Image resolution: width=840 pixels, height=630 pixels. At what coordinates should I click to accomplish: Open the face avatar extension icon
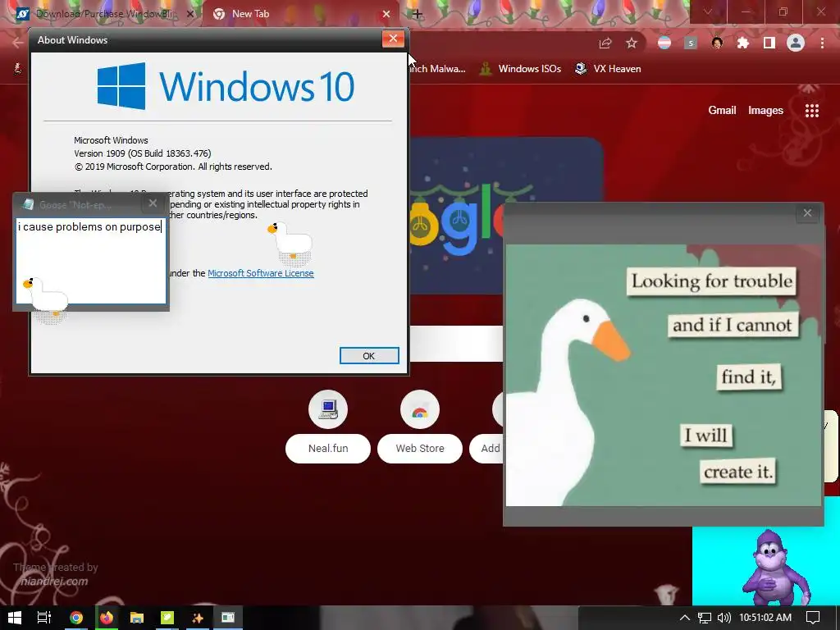pos(717,43)
